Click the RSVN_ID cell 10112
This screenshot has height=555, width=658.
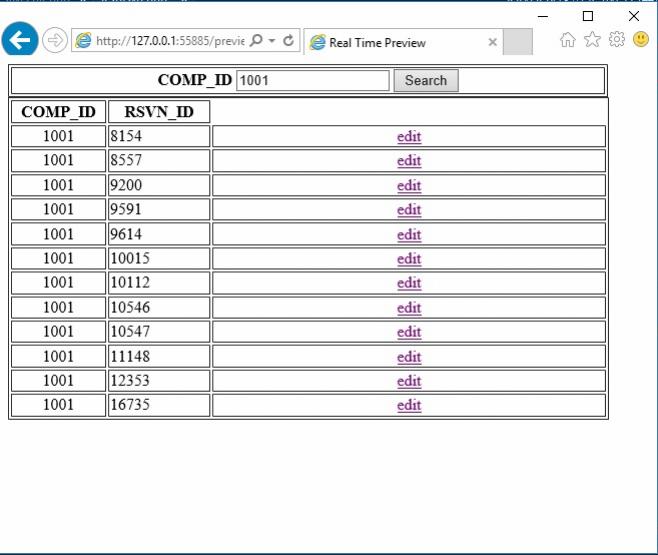159,283
